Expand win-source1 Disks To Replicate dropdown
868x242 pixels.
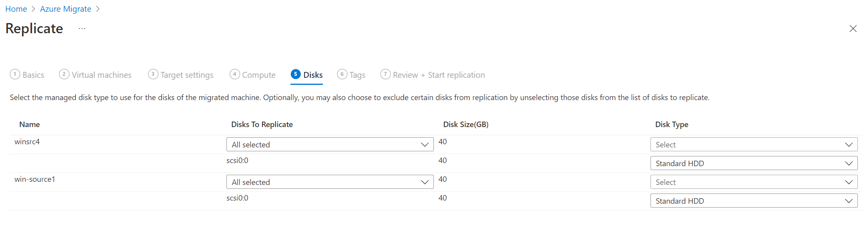point(330,182)
